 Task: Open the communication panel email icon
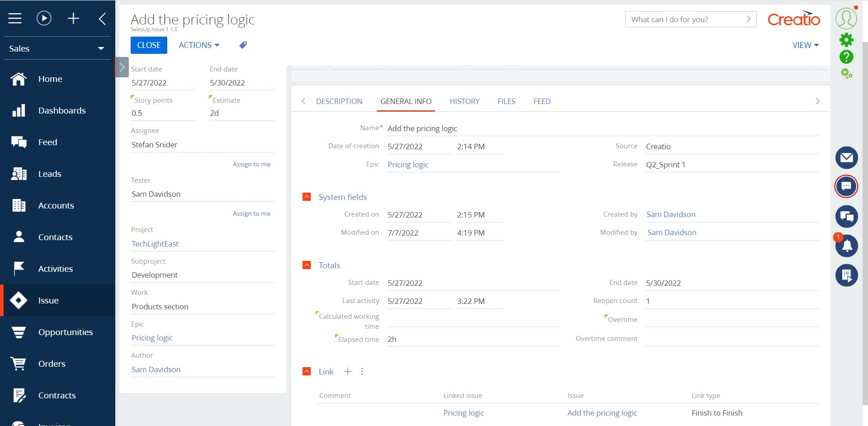tap(846, 158)
